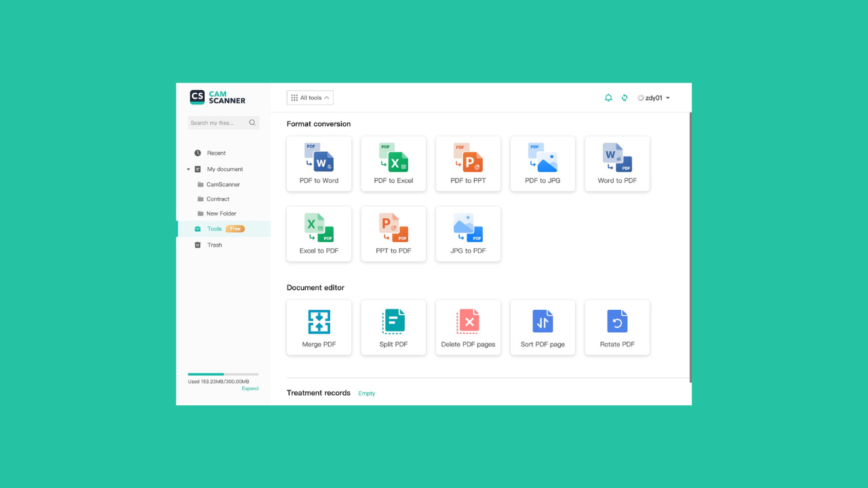
Task: Open the PDF to JPG converter
Action: click(542, 164)
